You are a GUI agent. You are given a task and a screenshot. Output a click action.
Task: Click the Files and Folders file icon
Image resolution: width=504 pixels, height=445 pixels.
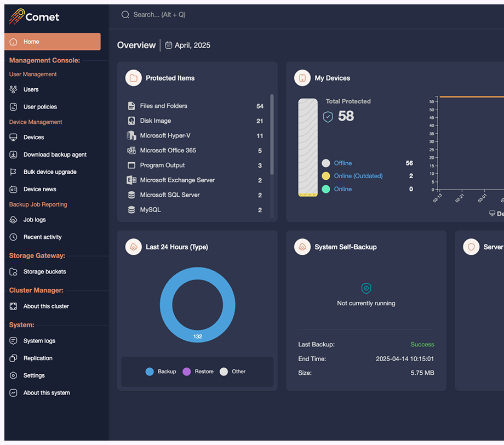pyautogui.click(x=131, y=106)
